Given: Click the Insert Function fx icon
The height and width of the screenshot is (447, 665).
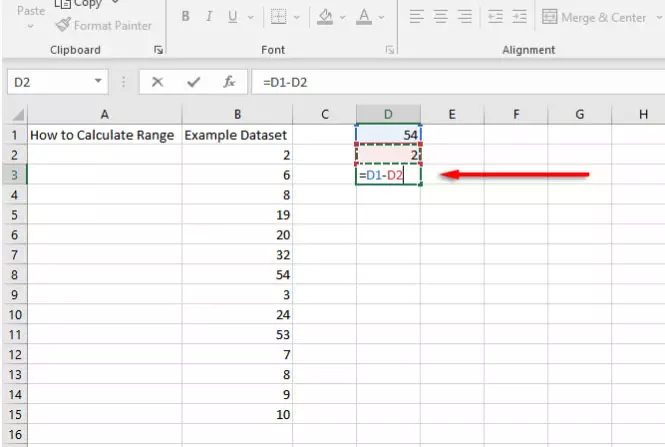Looking at the screenshot, I should [x=229, y=81].
